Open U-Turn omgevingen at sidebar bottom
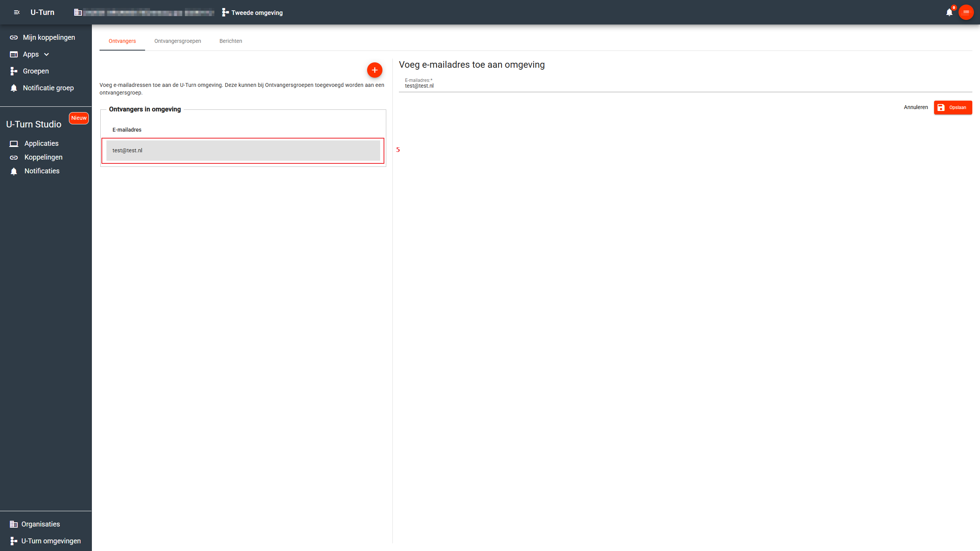Image resolution: width=980 pixels, height=551 pixels. click(x=51, y=541)
